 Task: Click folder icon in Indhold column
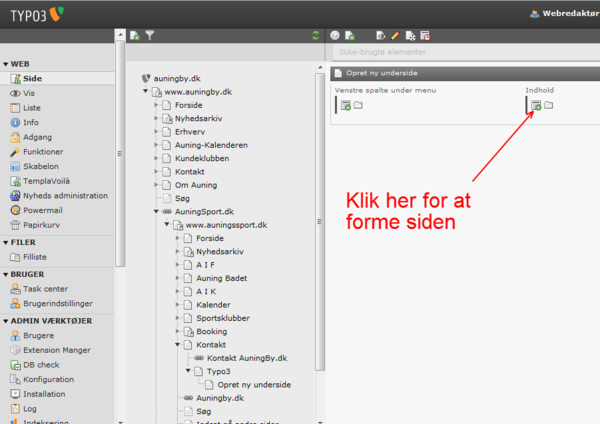pyautogui.click(x=549, y=105)
